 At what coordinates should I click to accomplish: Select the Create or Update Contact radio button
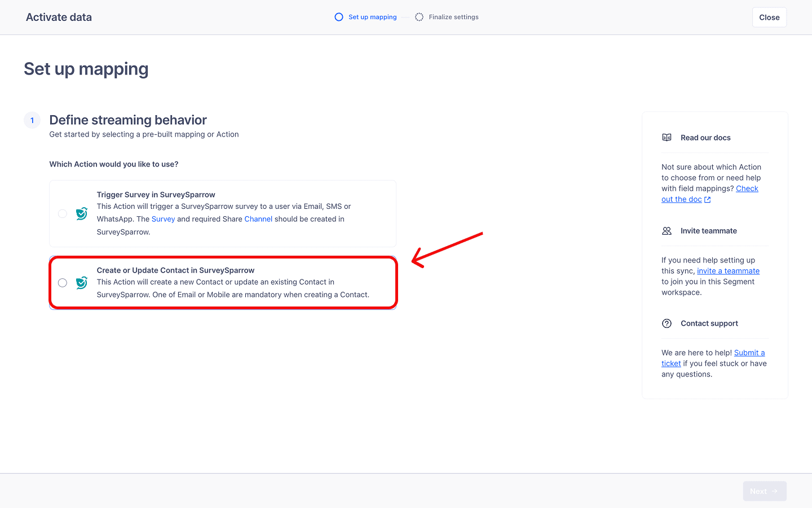pos(63,283)
